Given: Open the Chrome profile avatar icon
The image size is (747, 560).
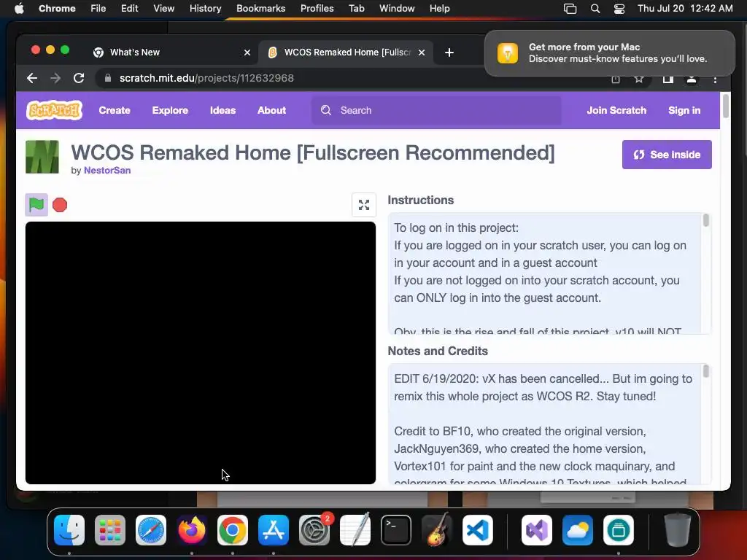Looking at the screenshot, I should pos(692,79).
